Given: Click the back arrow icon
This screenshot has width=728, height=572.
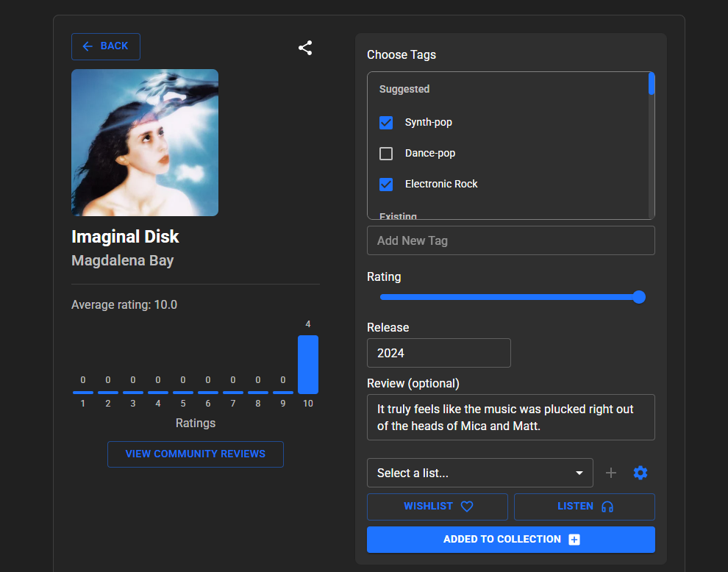Looking at the screenshot, I should pyautogui.click(x=88, y=46).
